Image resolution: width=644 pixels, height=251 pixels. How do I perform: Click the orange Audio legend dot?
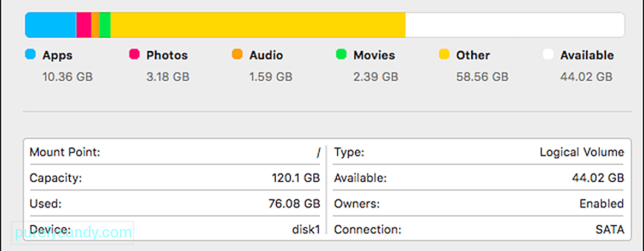[238, 55]
